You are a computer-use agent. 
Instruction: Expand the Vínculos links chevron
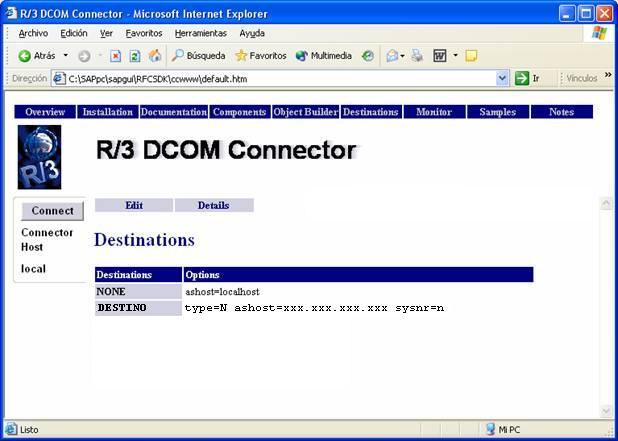click(608, 75)
